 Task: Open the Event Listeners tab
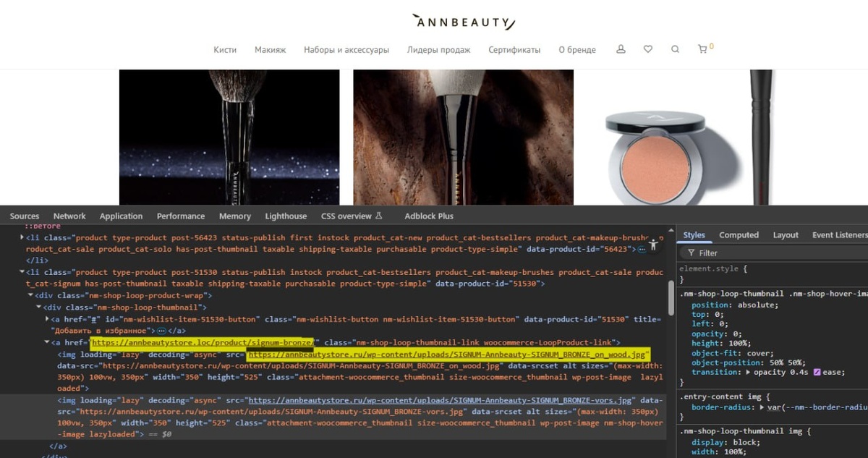click(x=839, y=235)
